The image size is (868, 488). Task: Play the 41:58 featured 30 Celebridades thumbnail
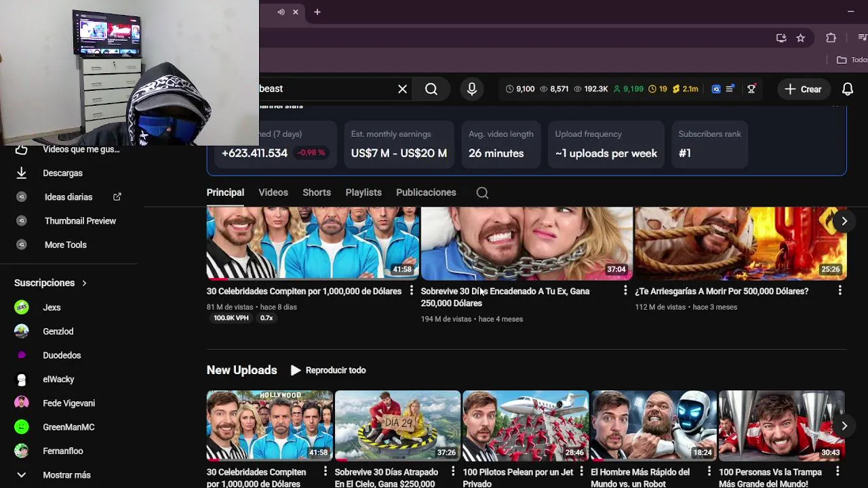coord(313,243)
